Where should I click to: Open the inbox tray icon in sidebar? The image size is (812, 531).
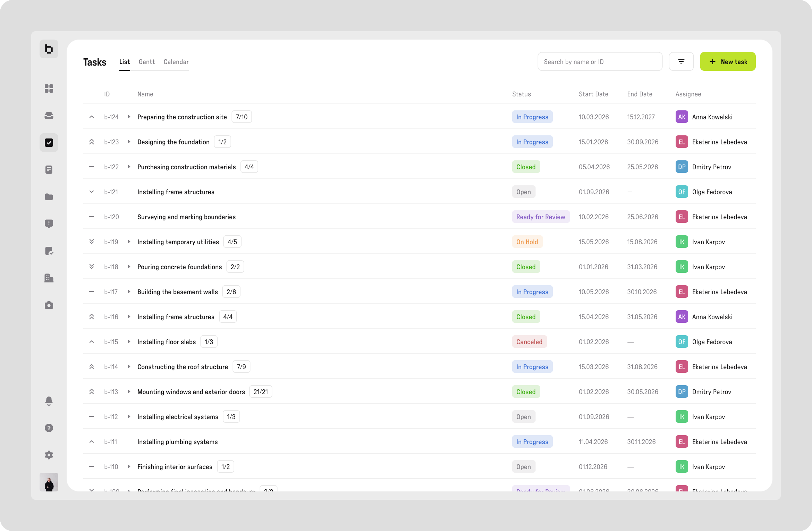point(49,116)
